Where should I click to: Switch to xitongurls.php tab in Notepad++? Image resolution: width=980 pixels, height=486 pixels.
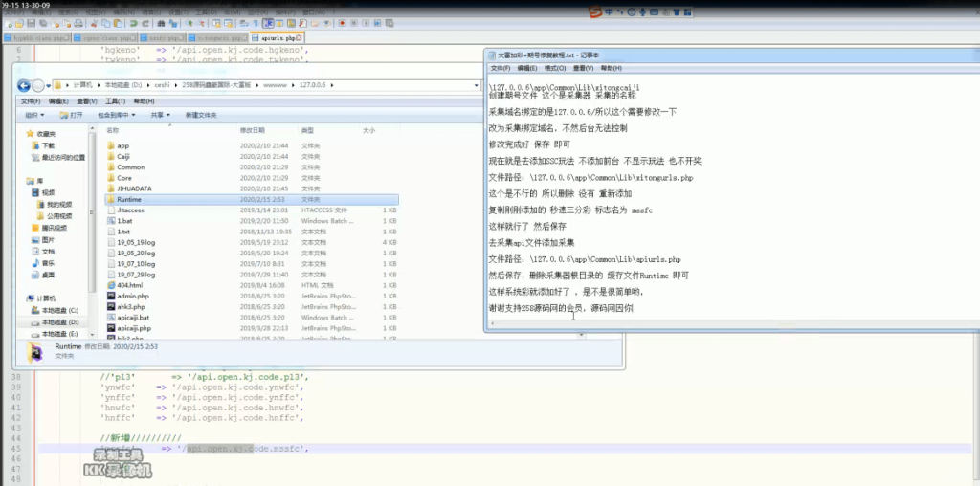point(217,38)
